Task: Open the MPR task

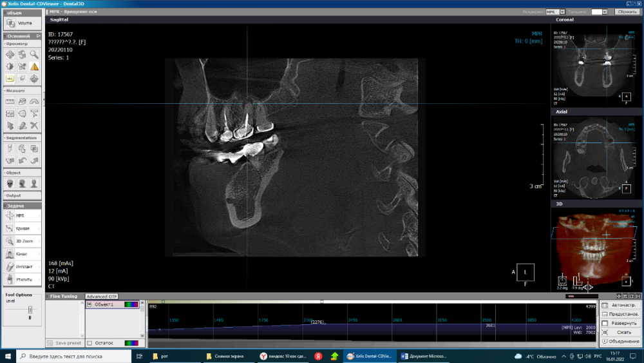Action: (22, 216)
